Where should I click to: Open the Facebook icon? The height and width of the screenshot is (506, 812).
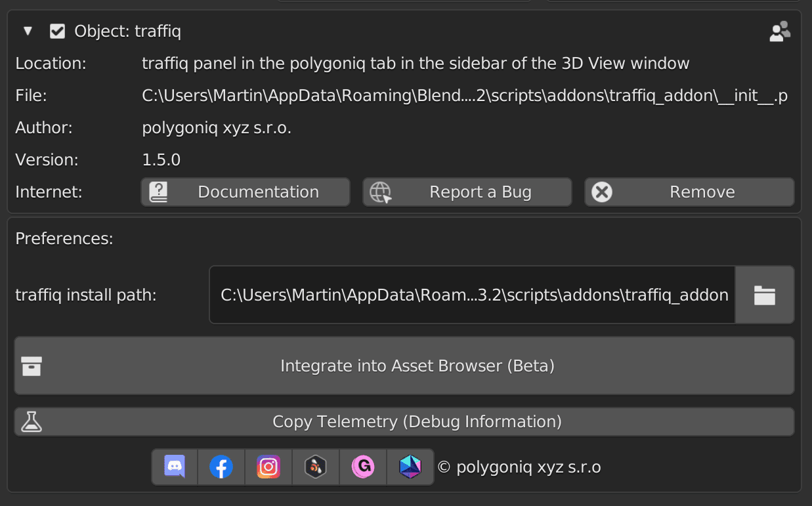pyautogui.click(x=221, y=467)
